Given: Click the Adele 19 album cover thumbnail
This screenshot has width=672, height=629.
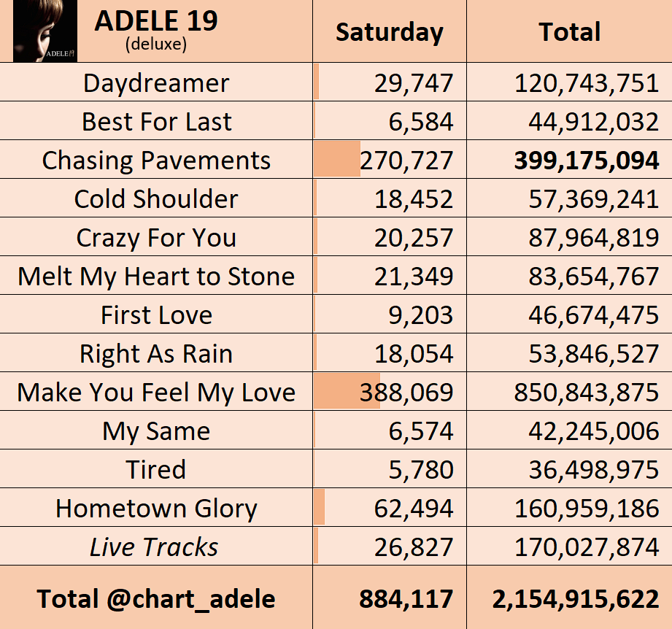Looking at the screenshot, I should [x=45, y=31].
